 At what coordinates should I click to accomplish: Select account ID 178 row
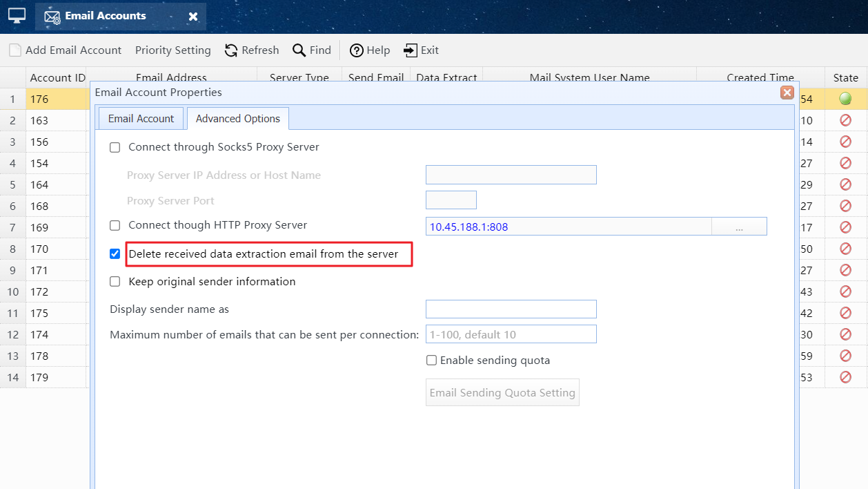(58, 356)
